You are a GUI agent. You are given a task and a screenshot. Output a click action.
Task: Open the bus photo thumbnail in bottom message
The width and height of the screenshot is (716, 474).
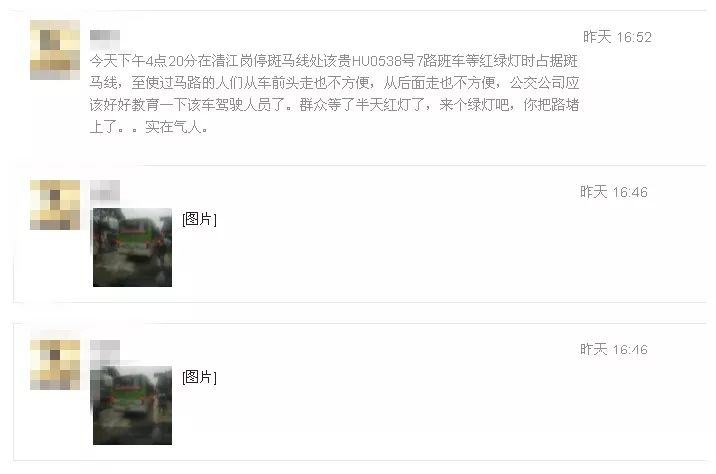coord(132,405)
